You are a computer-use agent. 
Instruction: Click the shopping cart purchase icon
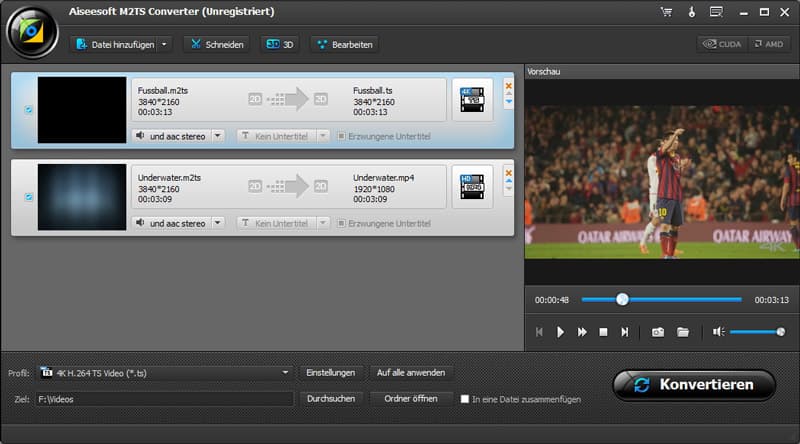[x=666, y=12]
